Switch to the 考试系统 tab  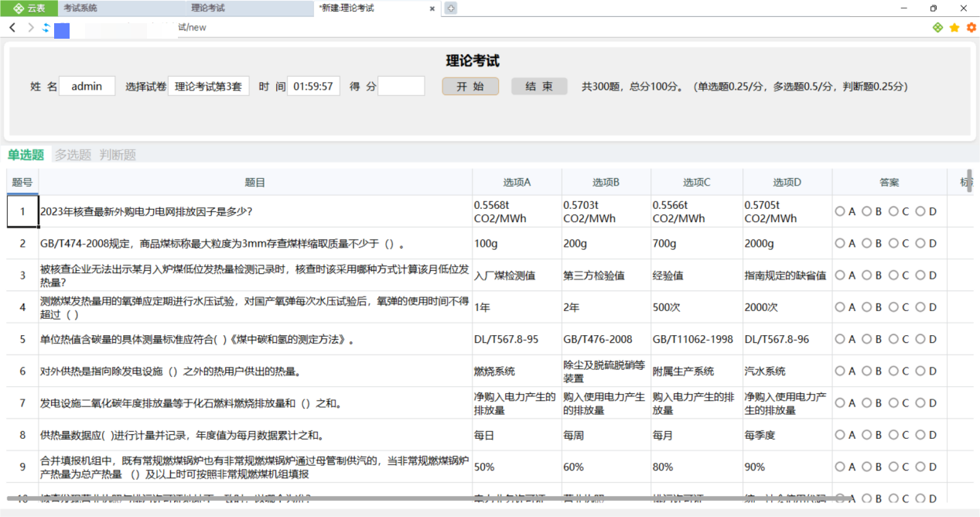point(121,8)
